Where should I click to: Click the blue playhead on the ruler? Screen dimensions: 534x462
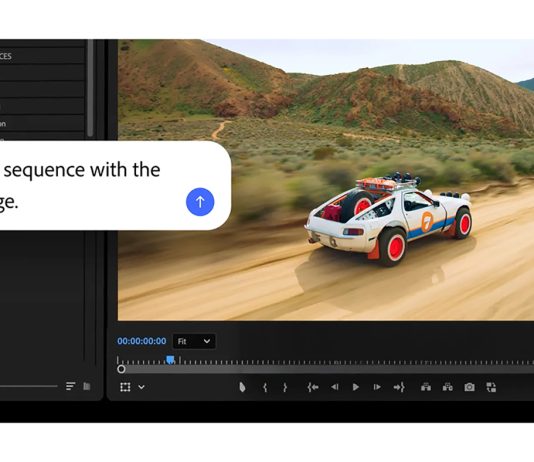click(x=170, y=360)
